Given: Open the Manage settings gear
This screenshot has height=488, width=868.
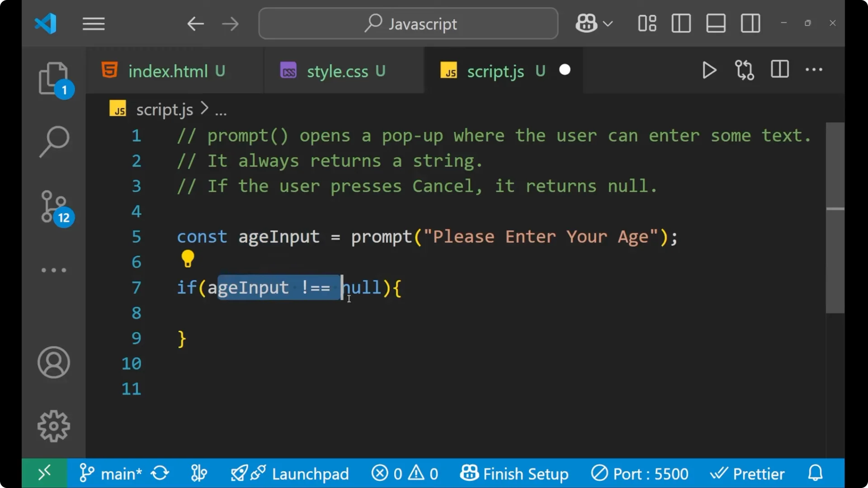Looking at the screenshot, I should pyautogui.click(x=54, y=425).
